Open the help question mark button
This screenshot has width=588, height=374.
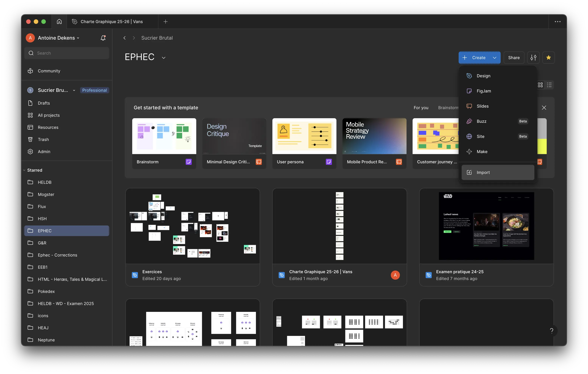click(551, 331)
